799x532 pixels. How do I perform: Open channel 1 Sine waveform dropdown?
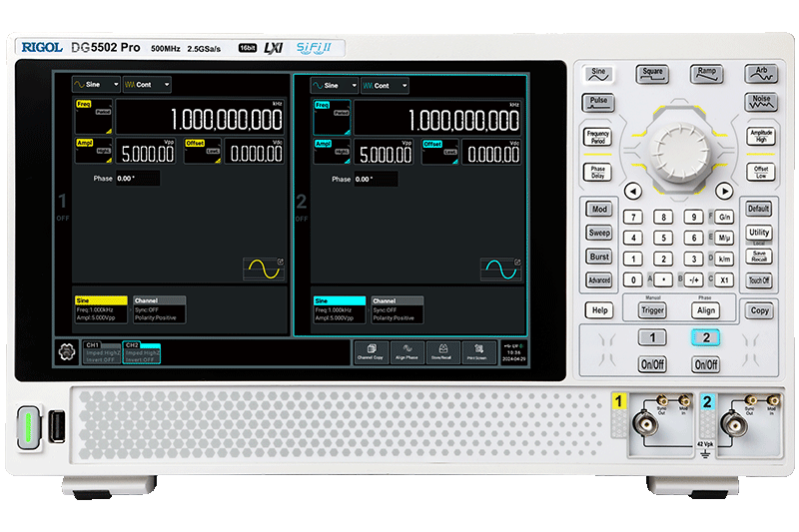(96, 85)
